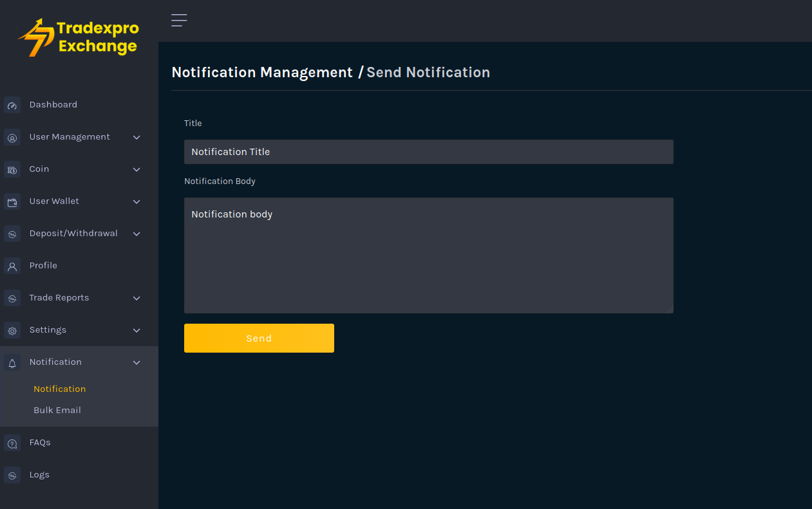Click the Tradexpro Exchange logo

pyautogui.click(x=79, y=37)
